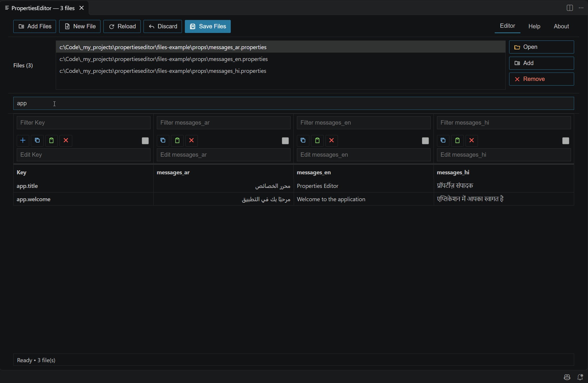The width and height of the screenshot is (588, 383).
Task: Clear the messages_ar column with red X
Action: (x=191, y=140)
